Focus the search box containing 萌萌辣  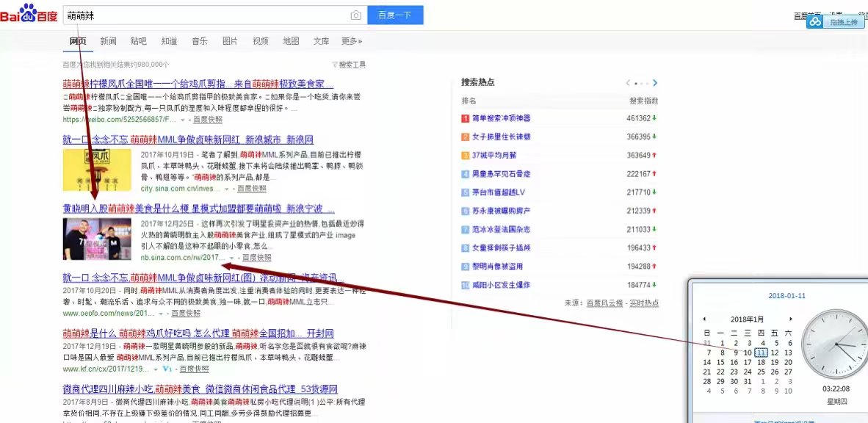point(214,15)
